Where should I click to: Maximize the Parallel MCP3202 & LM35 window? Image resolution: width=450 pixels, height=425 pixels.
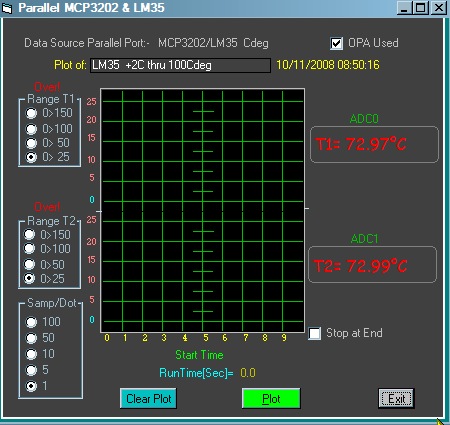(x=421, y=8)
